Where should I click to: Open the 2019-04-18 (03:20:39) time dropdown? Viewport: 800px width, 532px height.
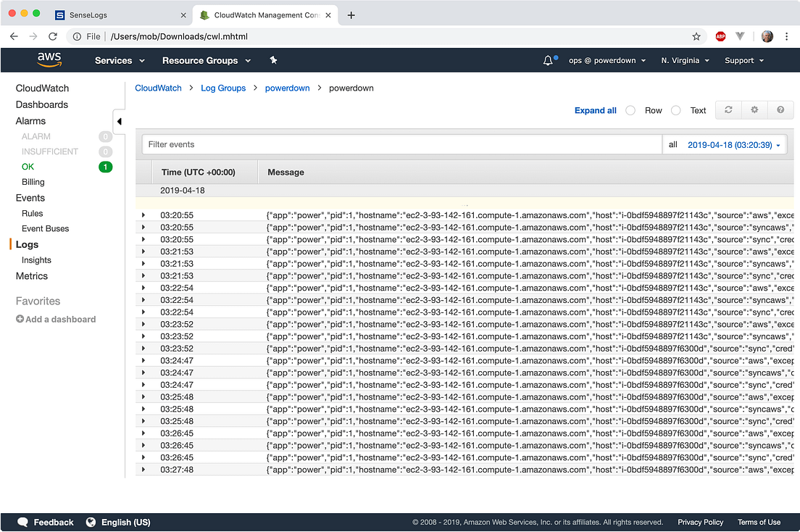click(733, 145)
